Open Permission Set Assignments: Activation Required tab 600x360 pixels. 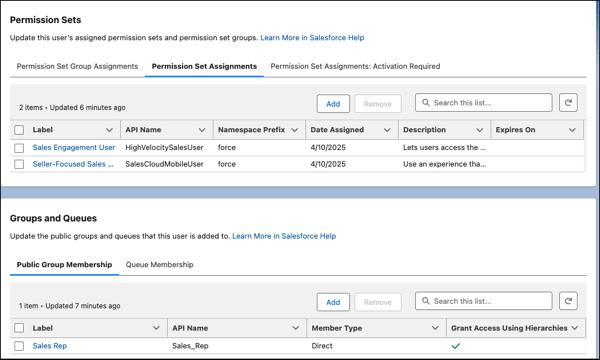click(355, 66)
